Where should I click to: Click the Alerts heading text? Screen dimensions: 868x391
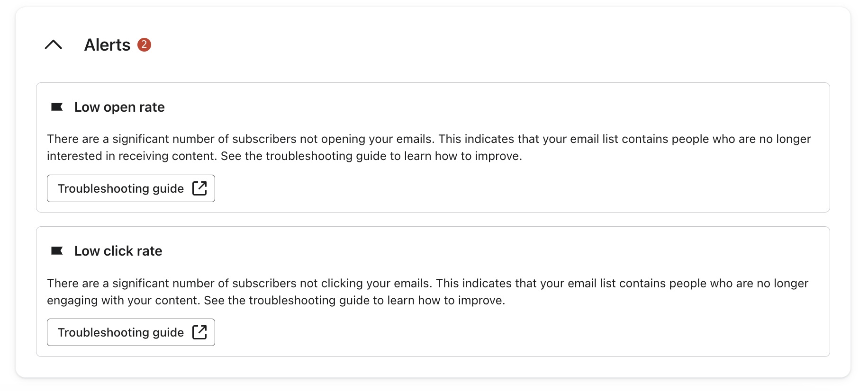[x=107, y=45]
